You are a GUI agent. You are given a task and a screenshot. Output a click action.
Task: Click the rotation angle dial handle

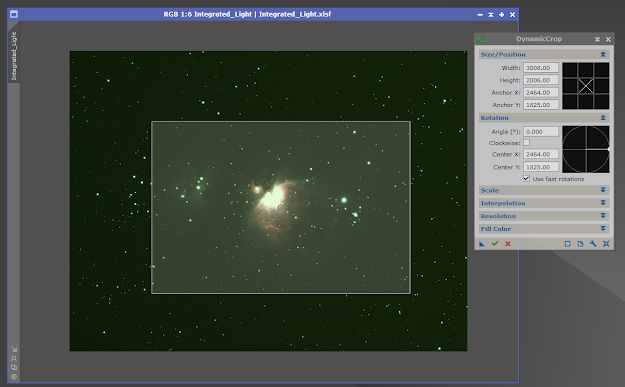608,149
